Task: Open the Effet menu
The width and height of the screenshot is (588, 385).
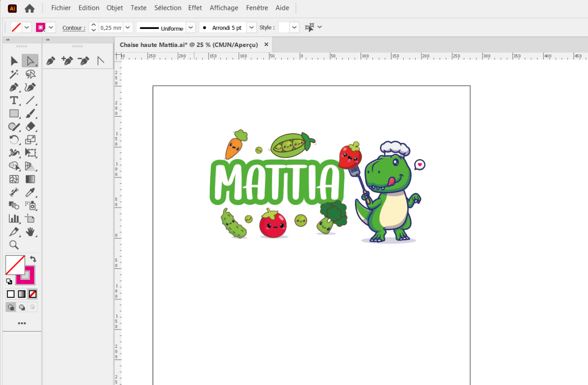Action: pos(195,8)
